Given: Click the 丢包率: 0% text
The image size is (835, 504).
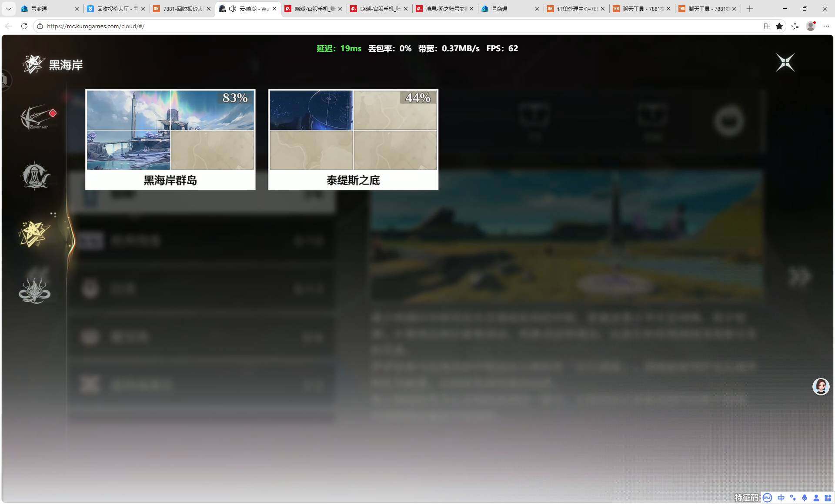Looking at the screenshot, I should 390,49.
